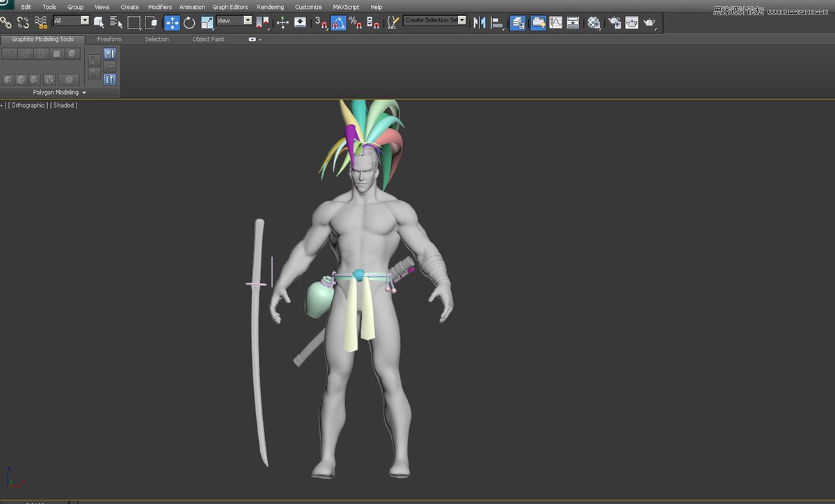Enable Angle Snap toggle
The width and height of the screenshot is (835, 504).
point(337,23)
